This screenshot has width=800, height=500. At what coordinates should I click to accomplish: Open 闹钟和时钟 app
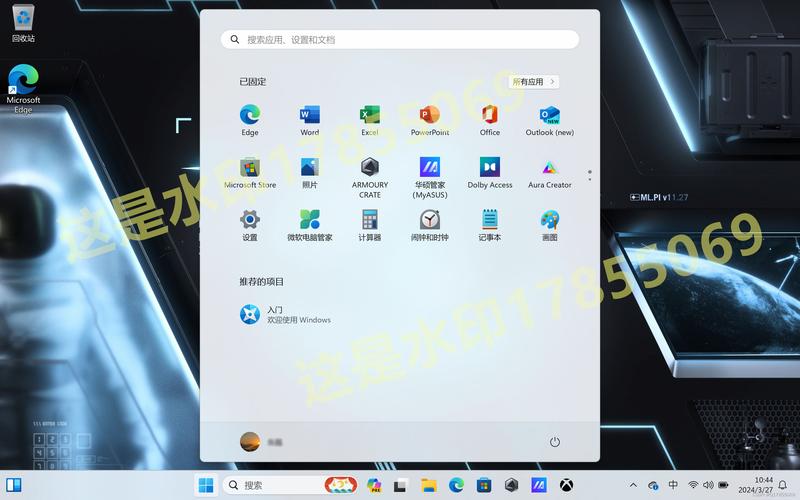click(430, 226)
